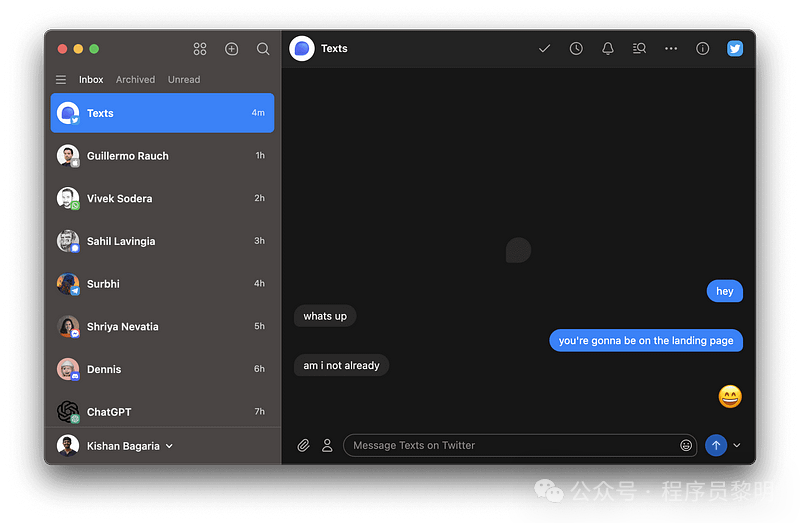Click Sahil Lavingia's avatar with Signal badge
The height and width of the screenshot is (523, 800).
(68, 241)
